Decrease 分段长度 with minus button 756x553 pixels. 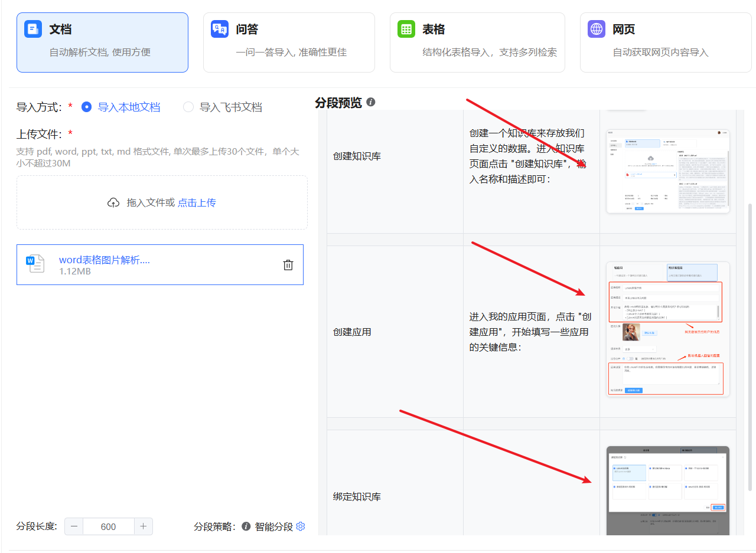pos(74,526)
